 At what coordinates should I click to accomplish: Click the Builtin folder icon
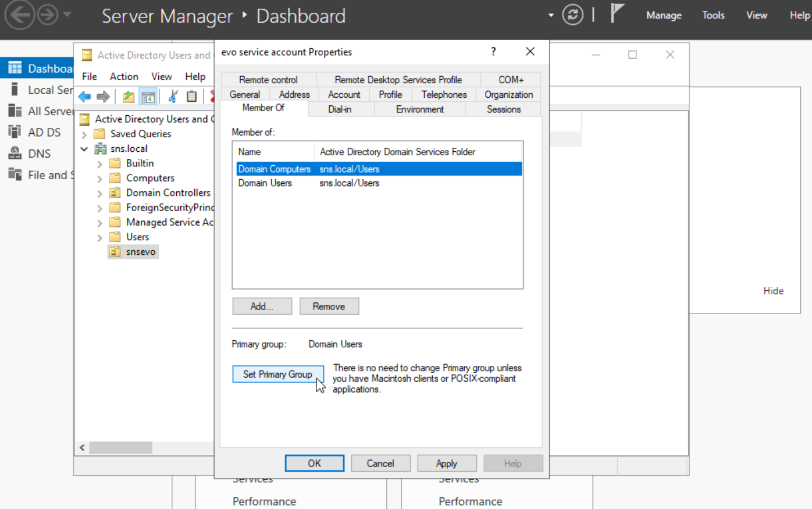point(115,163)
